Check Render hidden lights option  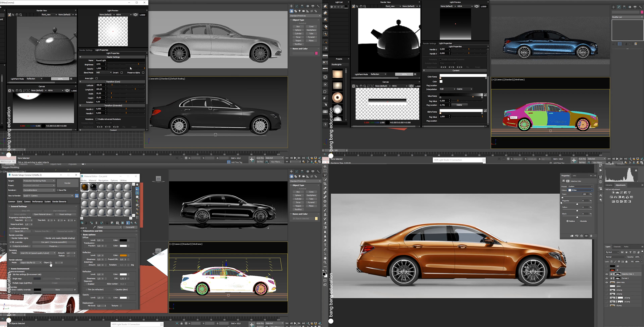(10, 238)
